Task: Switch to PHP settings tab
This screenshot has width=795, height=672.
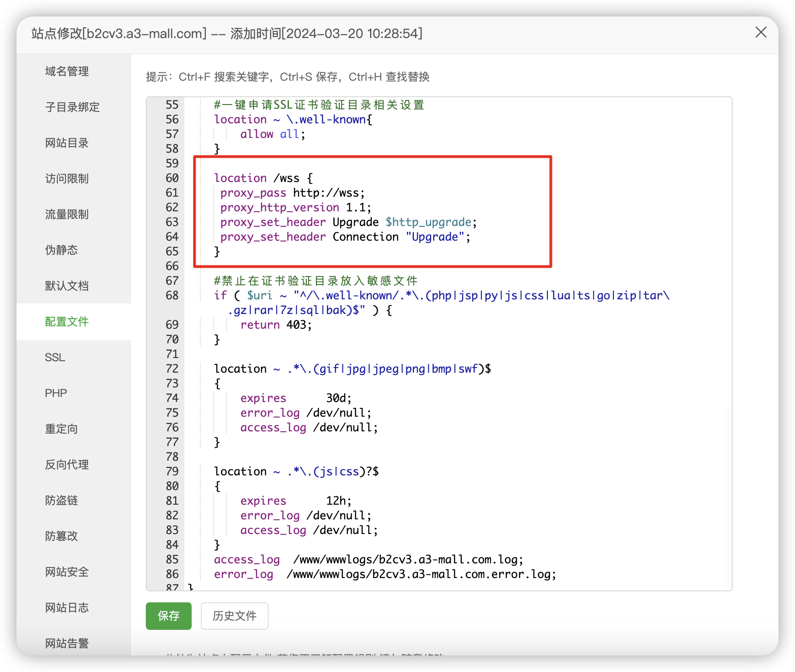Action: [56, 393]
